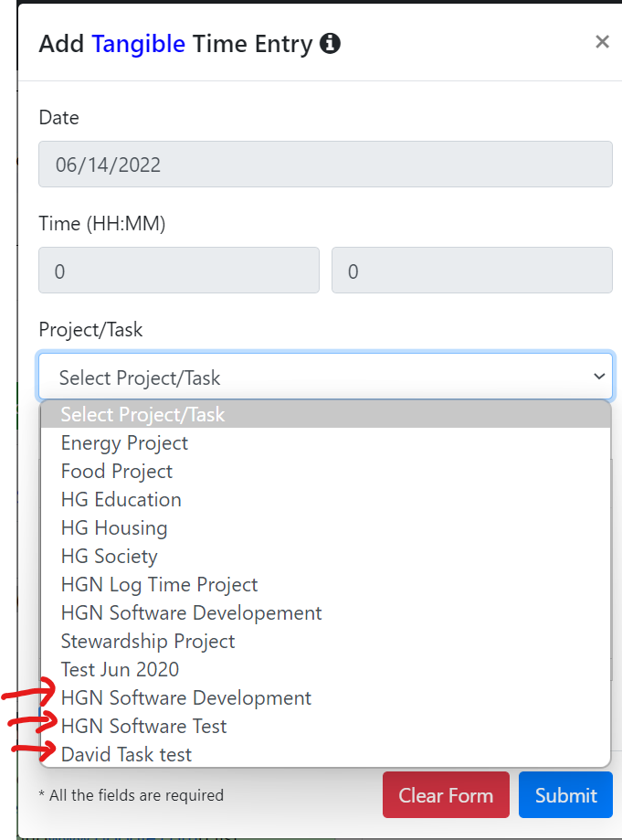Screen dimensions: 622x840
Task: Close the Add Tangible Time Entry dialog
Action: click(602, 42)
